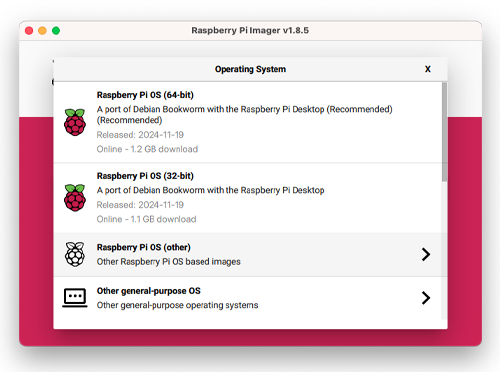Expand Raspberry Pi OS (other) chevron
This screenshot has width=500, height=372.
[426, 254]
